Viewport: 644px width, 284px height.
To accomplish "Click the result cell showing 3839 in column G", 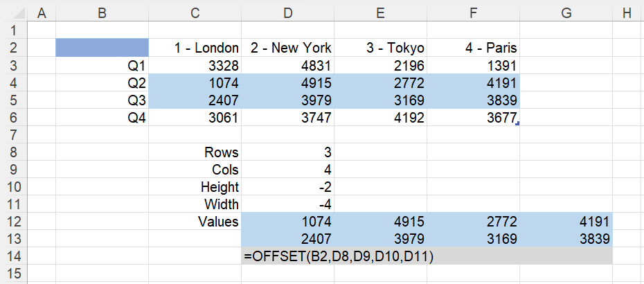I will tap(566, 239).
